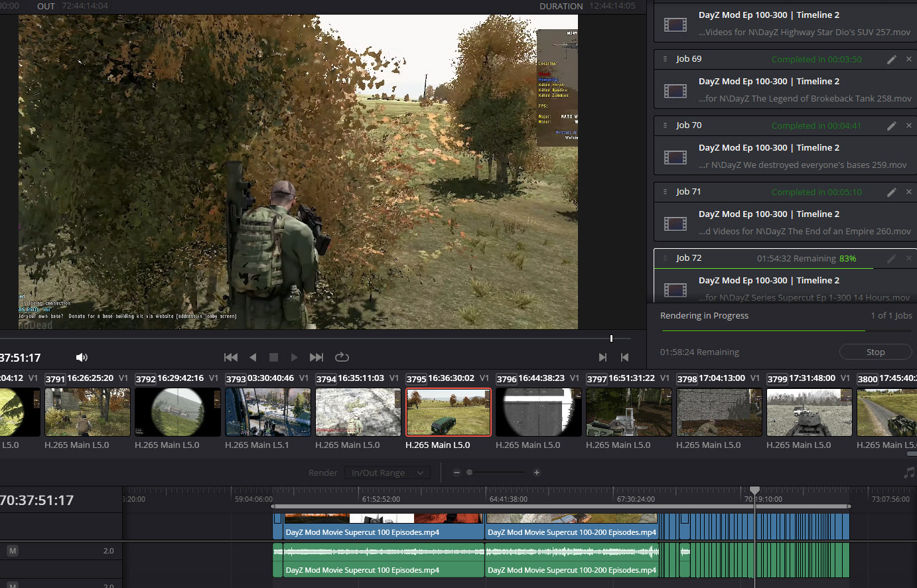Adjust the timeline zoom slider handle
The width and height of the screenshot is (917, 588).
(x=469, y=473)
